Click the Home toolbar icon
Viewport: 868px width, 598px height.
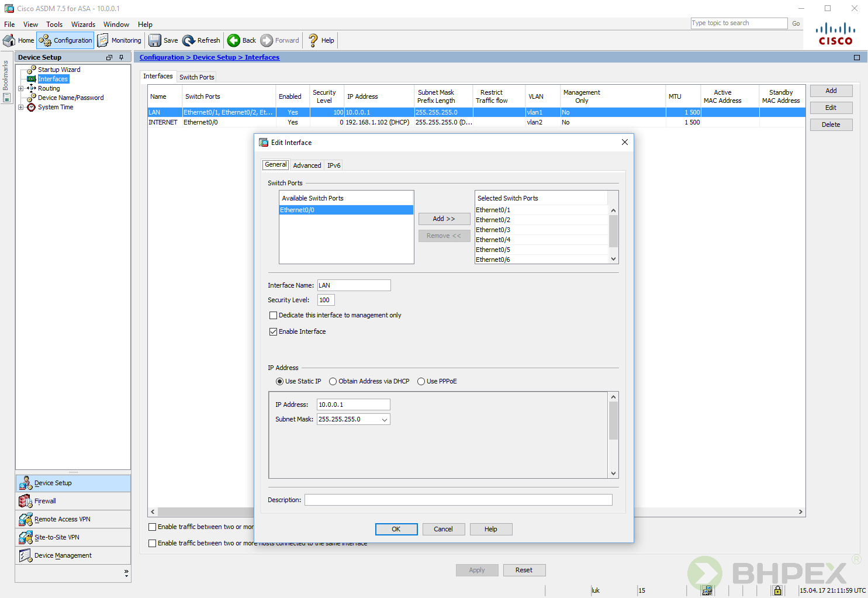9,40
